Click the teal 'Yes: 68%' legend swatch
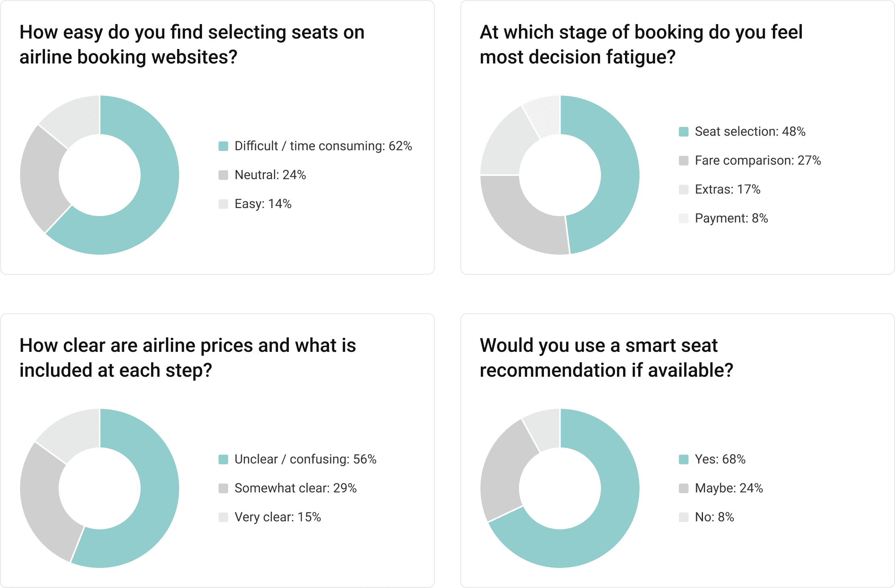 pos(684,459)
